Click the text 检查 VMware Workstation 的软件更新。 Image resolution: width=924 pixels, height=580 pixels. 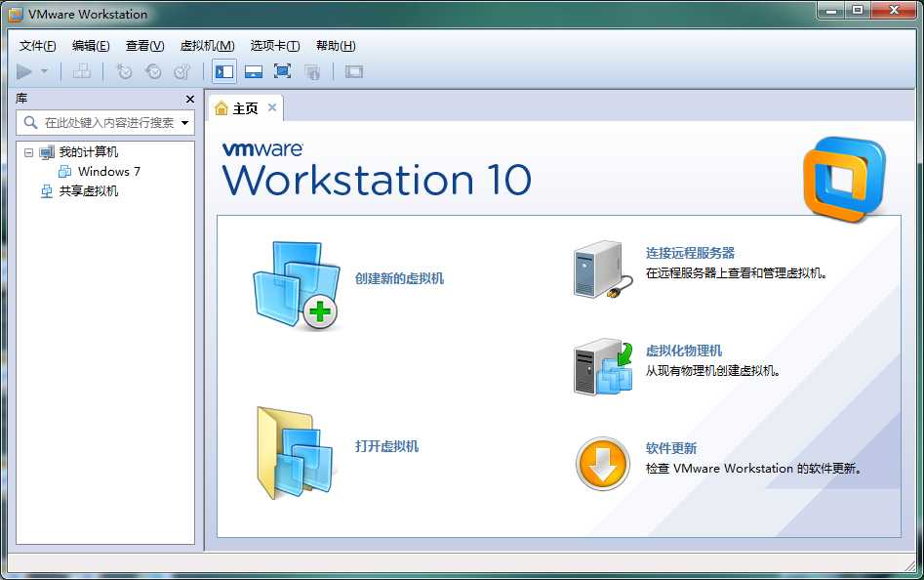pyautogui.click(x=753, y=469)
